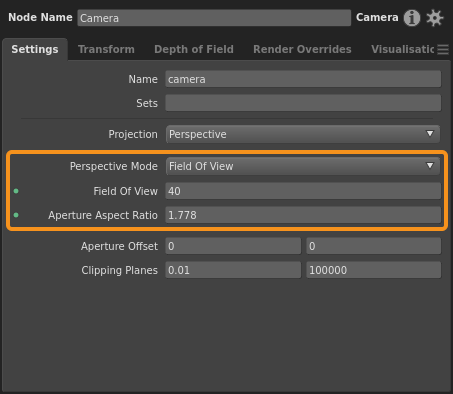Click the Node Name text field
This screenshot has width=453, height=394.
214,18
